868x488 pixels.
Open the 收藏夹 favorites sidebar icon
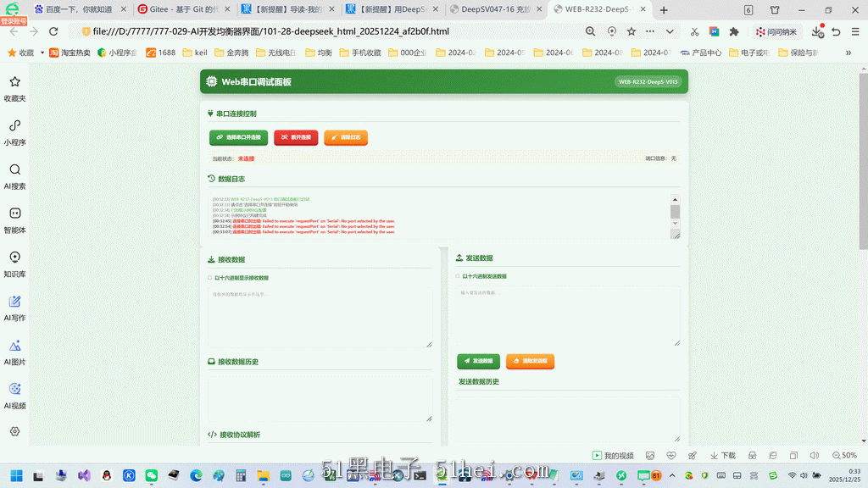(15, 88)
